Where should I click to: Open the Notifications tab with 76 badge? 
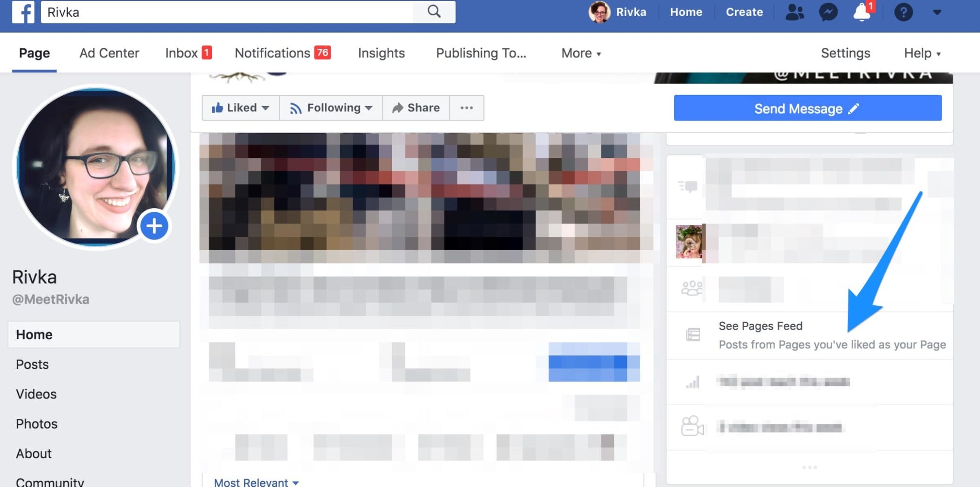tap(282, 53)
